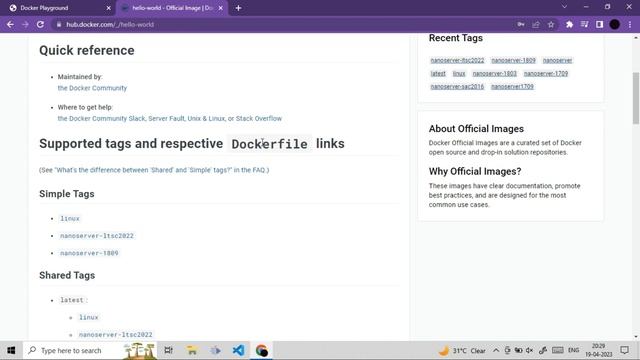The height and width of the screenshot is (360, 640).
Task: Open the latest tag in Recent Tags
Action: (x=438, y=73)
